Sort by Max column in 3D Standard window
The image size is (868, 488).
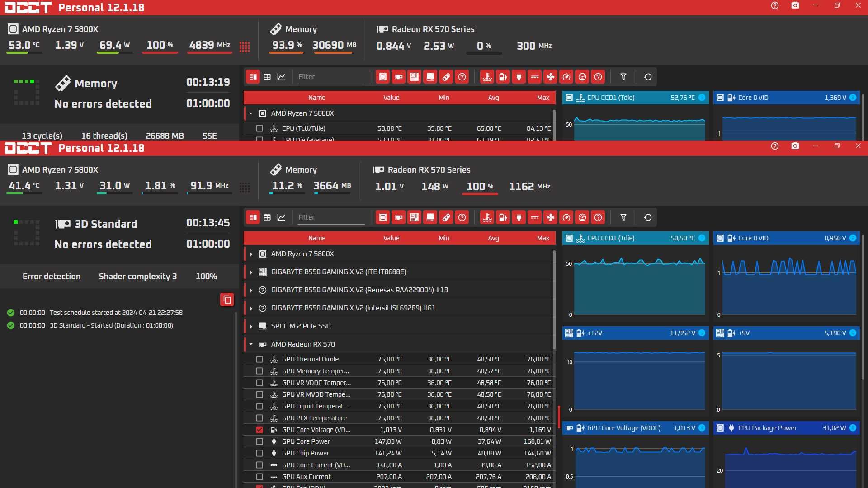tap(543, 238)
